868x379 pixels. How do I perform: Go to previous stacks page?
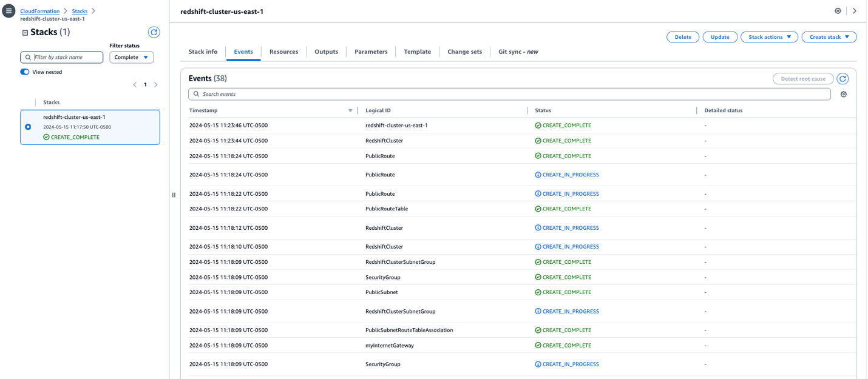135,84
